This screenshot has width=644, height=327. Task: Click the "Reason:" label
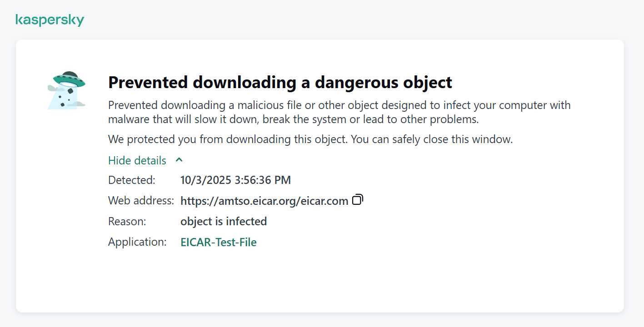tap(127, 221)
